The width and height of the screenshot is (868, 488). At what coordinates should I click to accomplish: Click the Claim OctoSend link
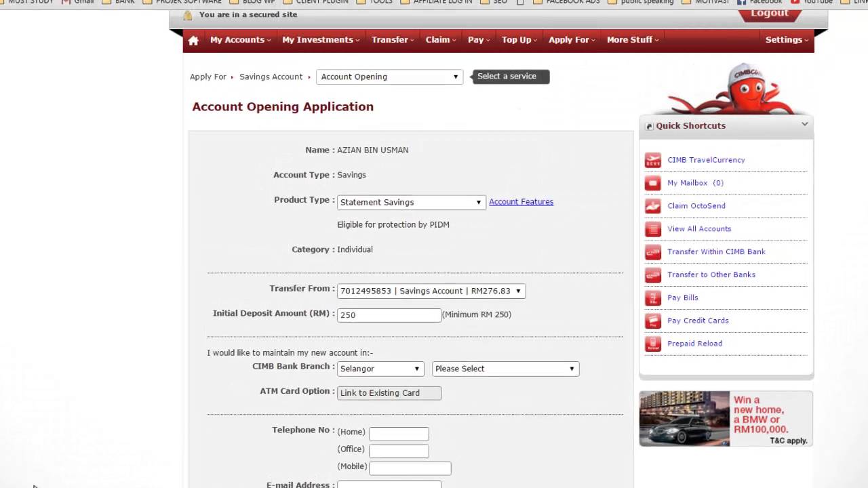696,206
